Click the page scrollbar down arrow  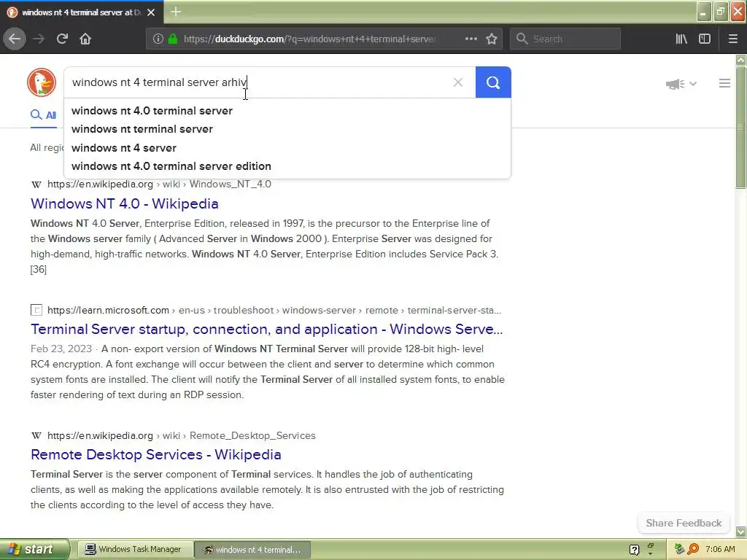coord(741,531)
